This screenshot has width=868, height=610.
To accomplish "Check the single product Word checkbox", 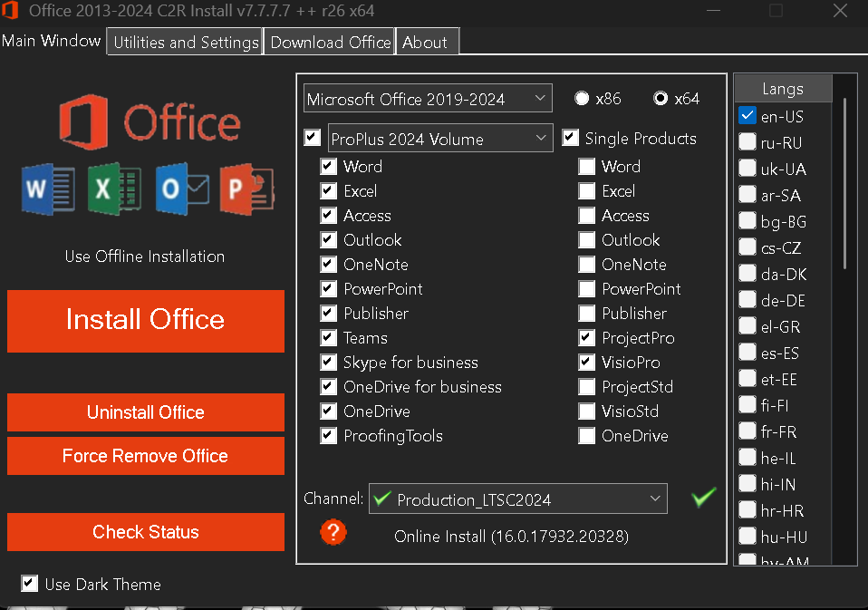I will pyautogui.click(x=587, y=167).
